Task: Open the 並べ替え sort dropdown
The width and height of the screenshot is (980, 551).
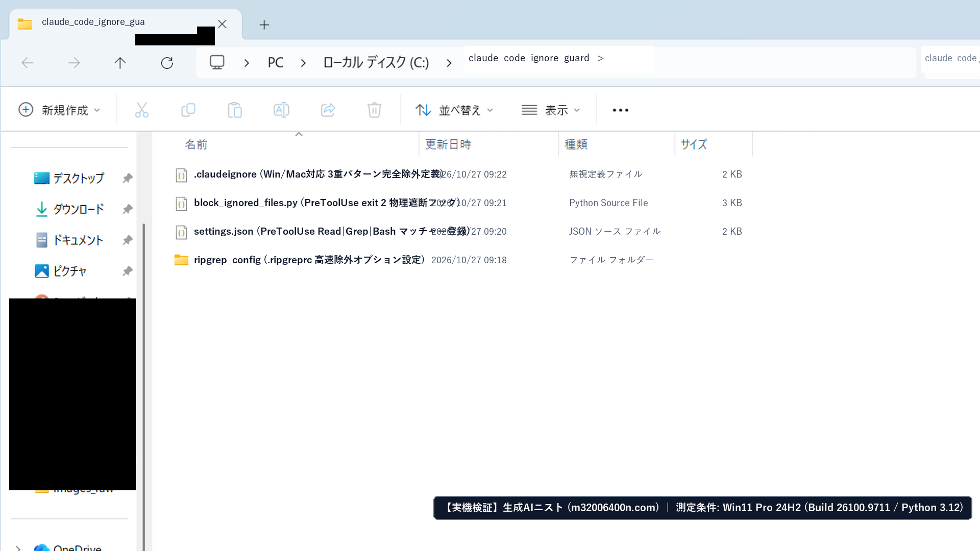Action: tap(454, 110)
